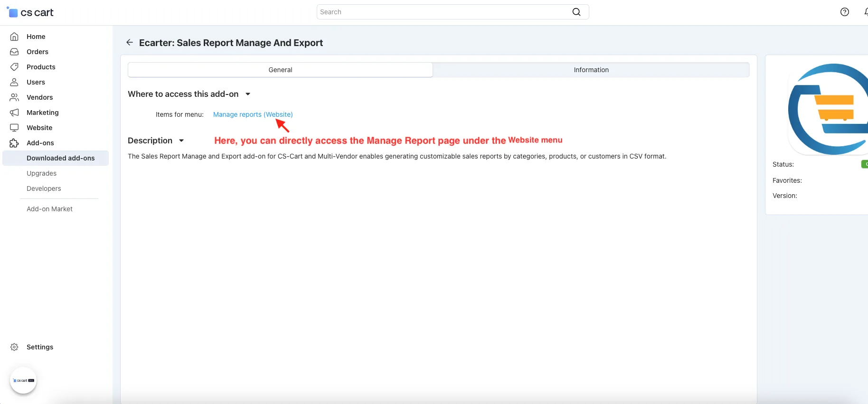Image resolution: width=868 pixels, height=404 pixels.
Task: Click the Marketing megaphone icon
Action: (14, 113)
